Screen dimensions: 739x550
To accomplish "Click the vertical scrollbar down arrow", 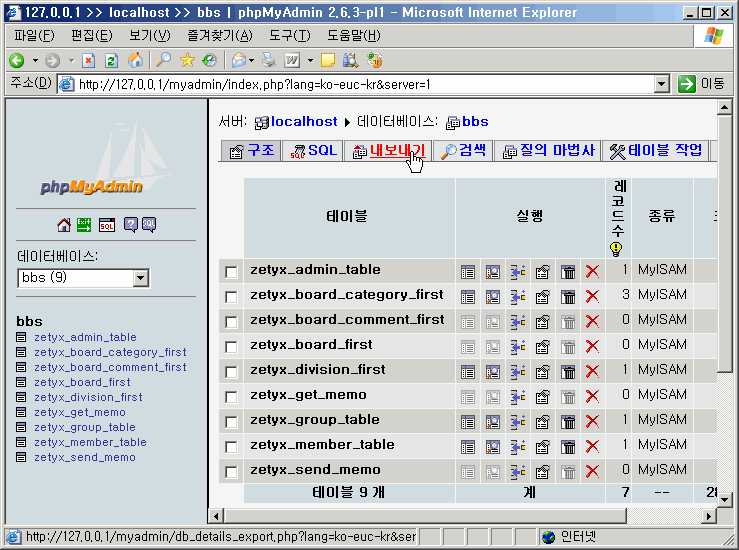I will coord(724,500).
